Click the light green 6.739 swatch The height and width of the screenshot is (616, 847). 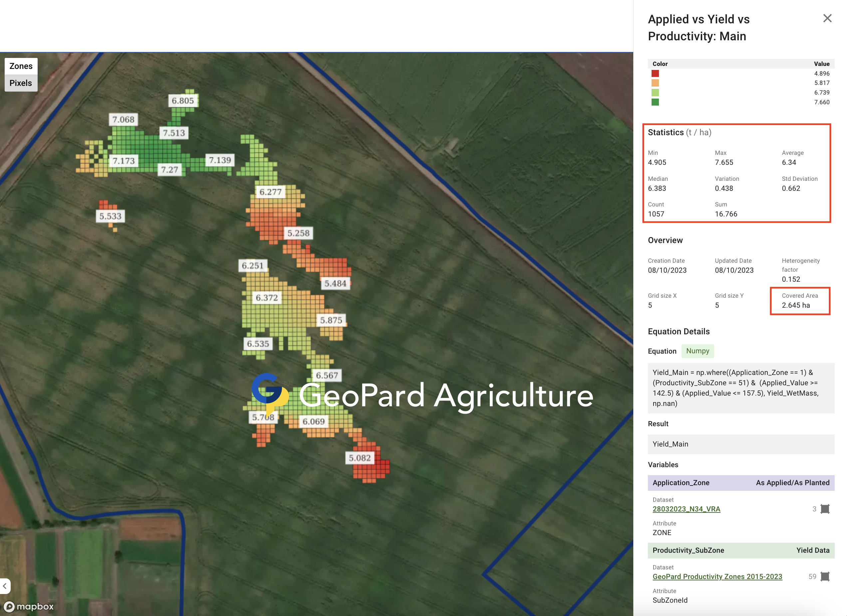[655, 93]
